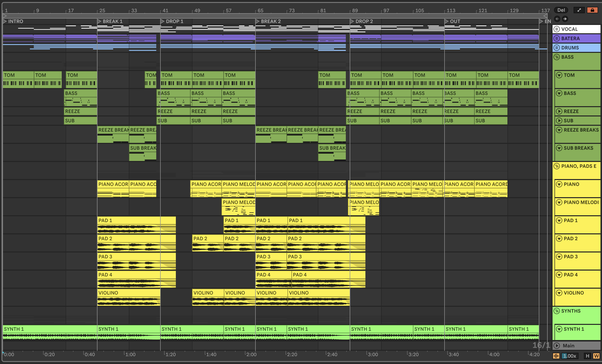The image size is (602, 364).
Task: Select the VIOLINO track header
Action: (574, 293)
